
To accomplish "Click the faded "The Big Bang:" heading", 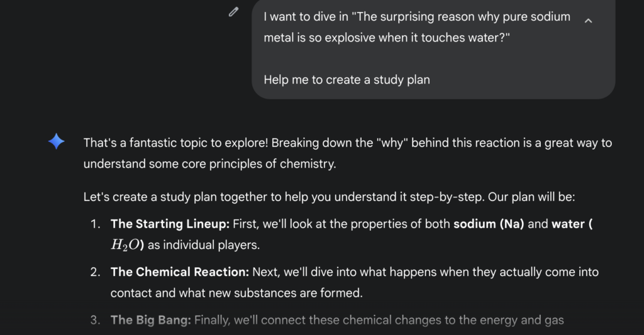I will (x=150, y=320).
